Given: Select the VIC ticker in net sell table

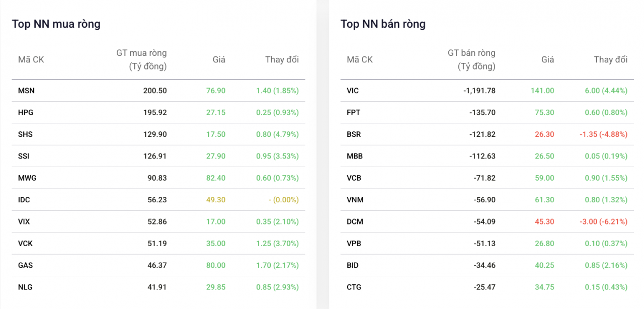Looking at the screenshot, I should (x=353, y=91).
